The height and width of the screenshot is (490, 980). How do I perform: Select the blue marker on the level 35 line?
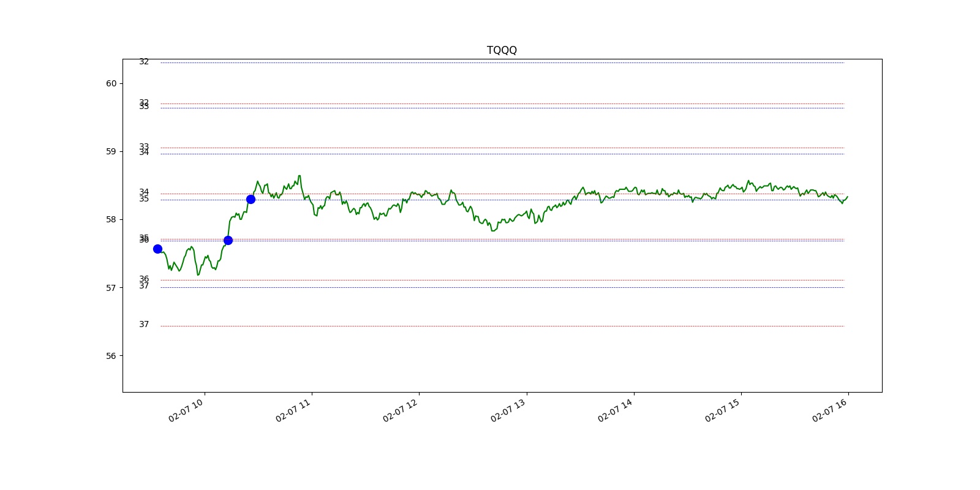[x=251, y=199]
